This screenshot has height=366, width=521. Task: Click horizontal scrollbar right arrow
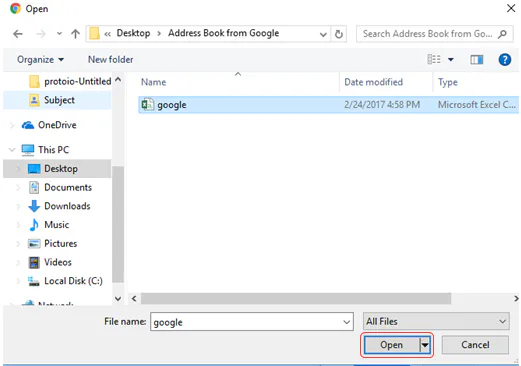click(516, 298)
